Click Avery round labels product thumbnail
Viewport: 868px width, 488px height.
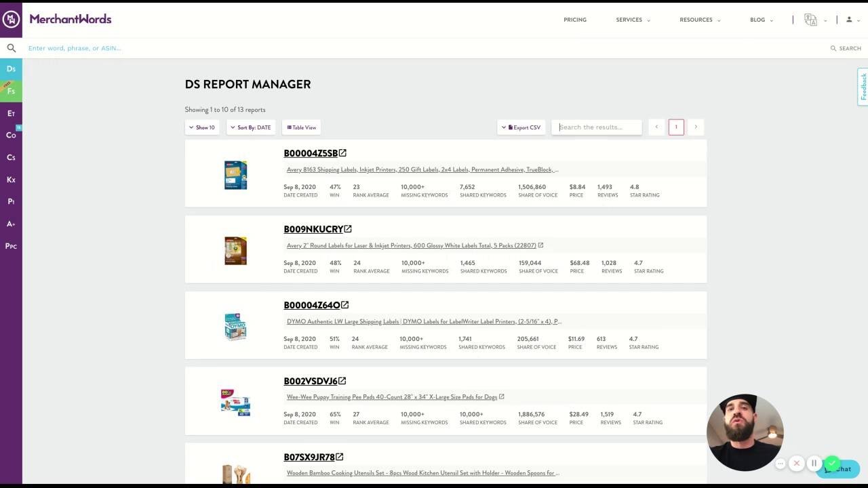235,251
